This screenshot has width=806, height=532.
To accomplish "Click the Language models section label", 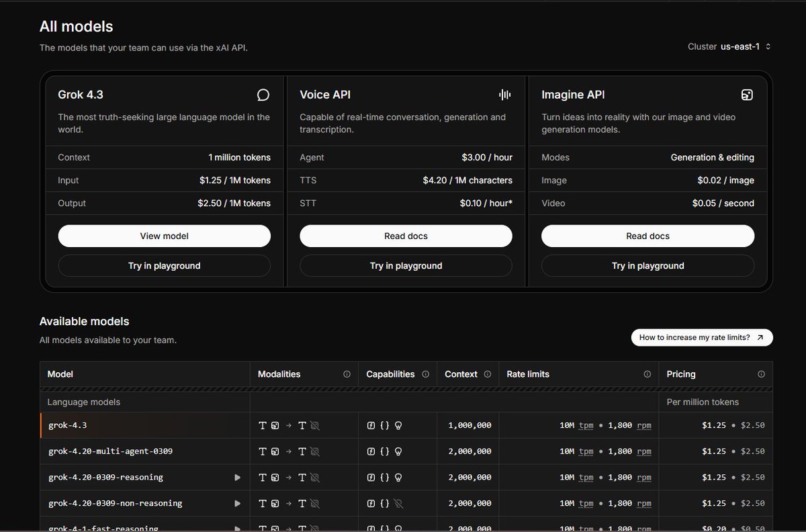I will [84, 402].
